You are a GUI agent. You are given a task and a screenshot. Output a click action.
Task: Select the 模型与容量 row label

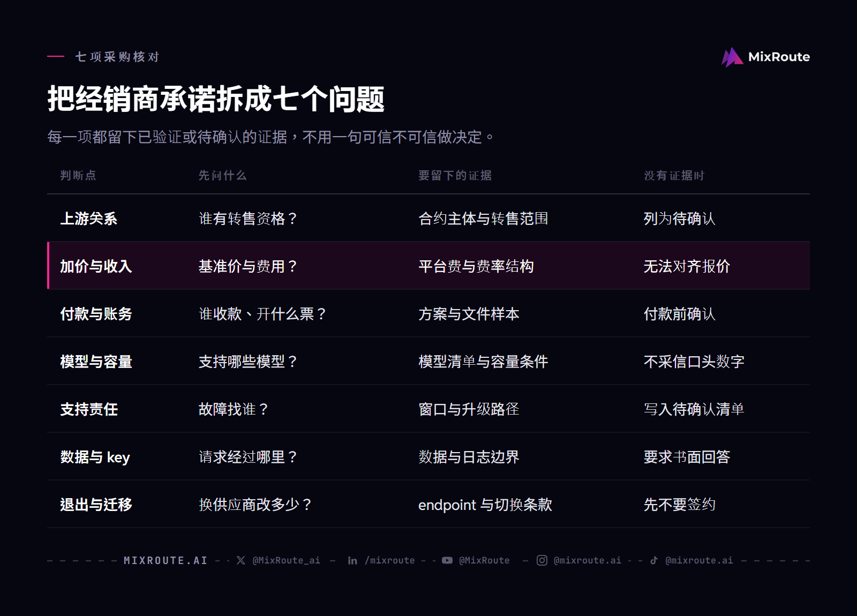(96, 362)
